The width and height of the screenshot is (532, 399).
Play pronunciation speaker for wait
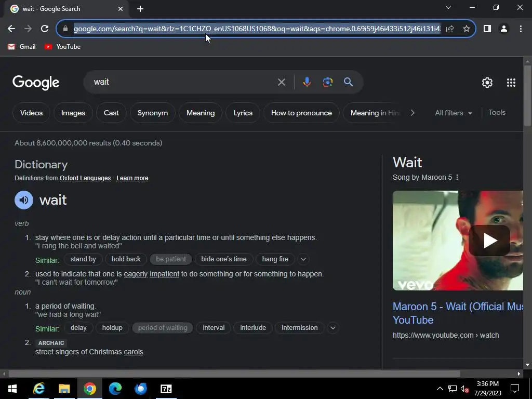coord(24,200)
